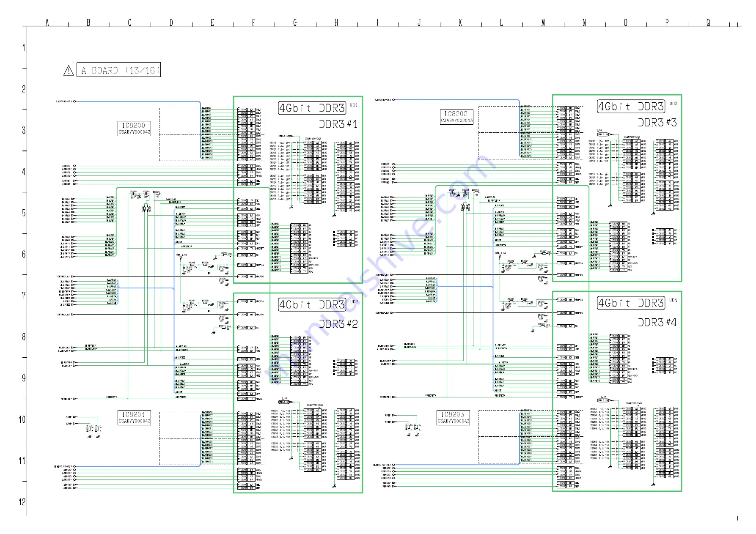Click column header letter B

(x=88, y=23)
